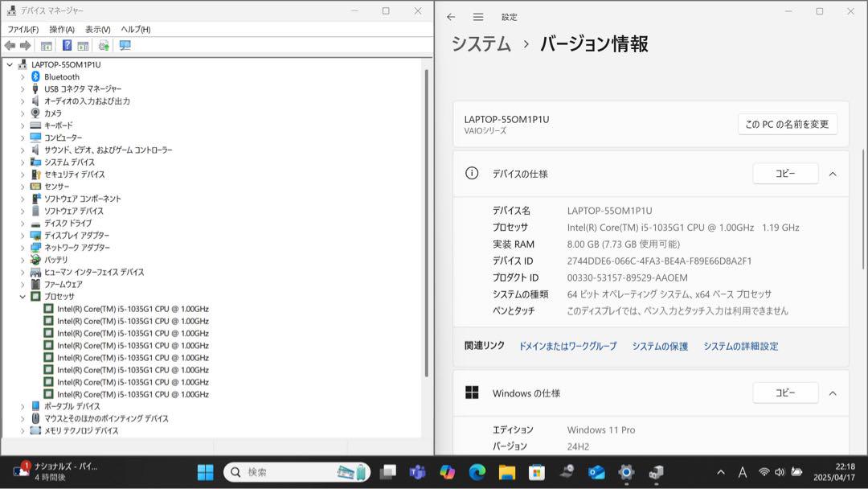Select ポータブル デバイス tree item

click(x=72, y=406)
